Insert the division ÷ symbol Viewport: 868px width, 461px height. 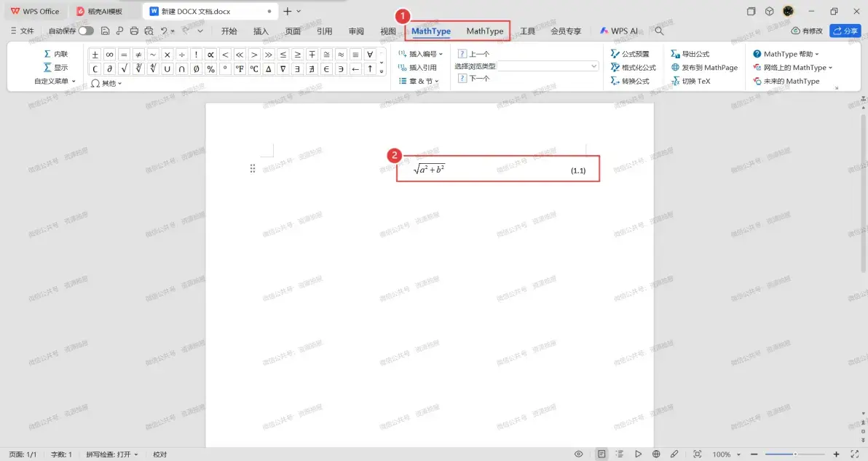pos(181,54)
